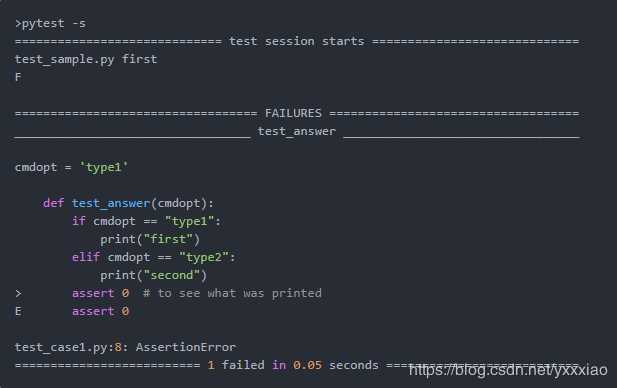
Task: Click the 'elif' keyword
Action: pyautogui.click(x=86, y=257)
